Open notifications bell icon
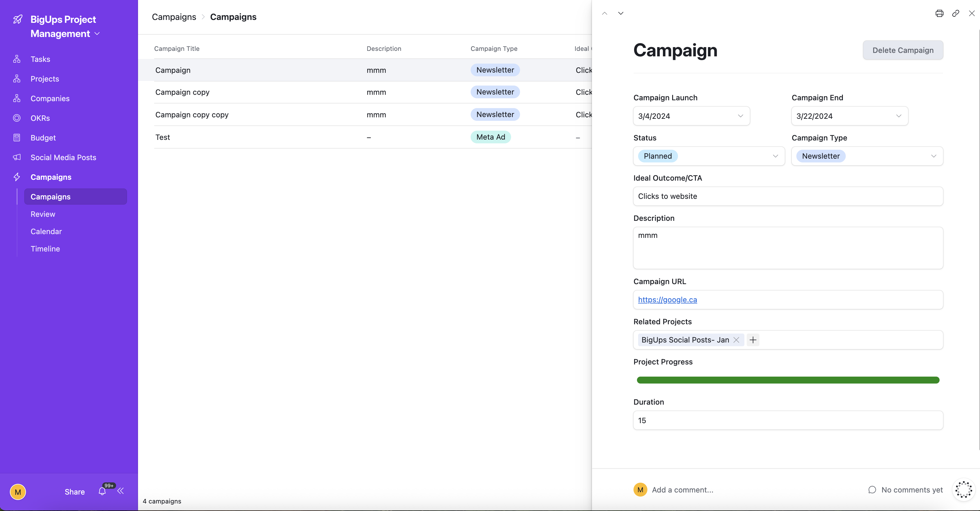980x511 pixels. [x=102, y=491]
